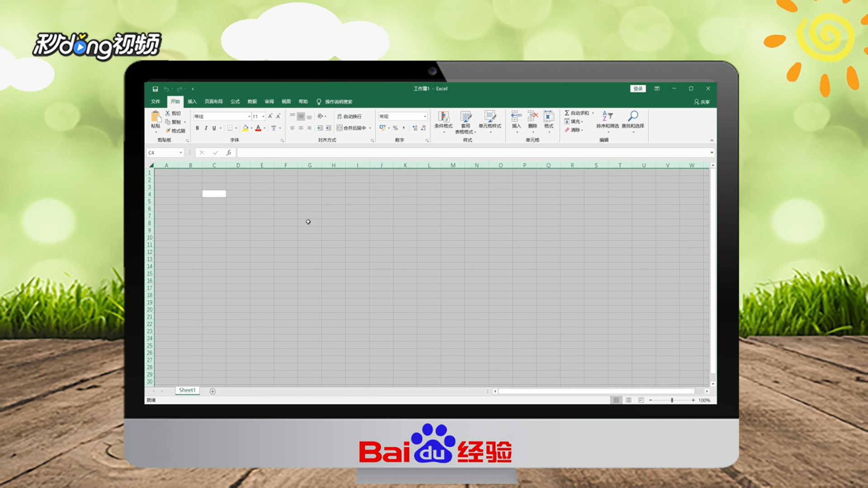The width and height of the screenshot is (868, 488).
Task: Click the Clear (清除) button
Action: coord(574,130)
